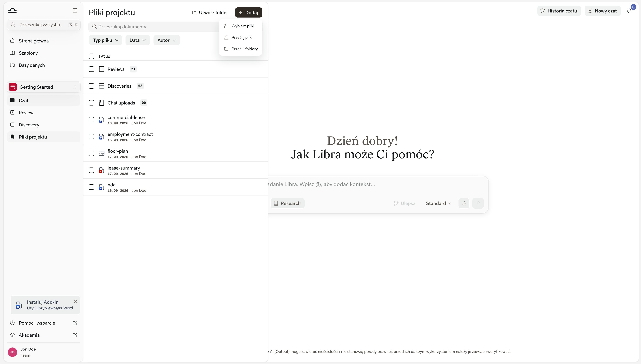Open Akademia external link icon
This screenshot has width=641, height=364.
75,335
